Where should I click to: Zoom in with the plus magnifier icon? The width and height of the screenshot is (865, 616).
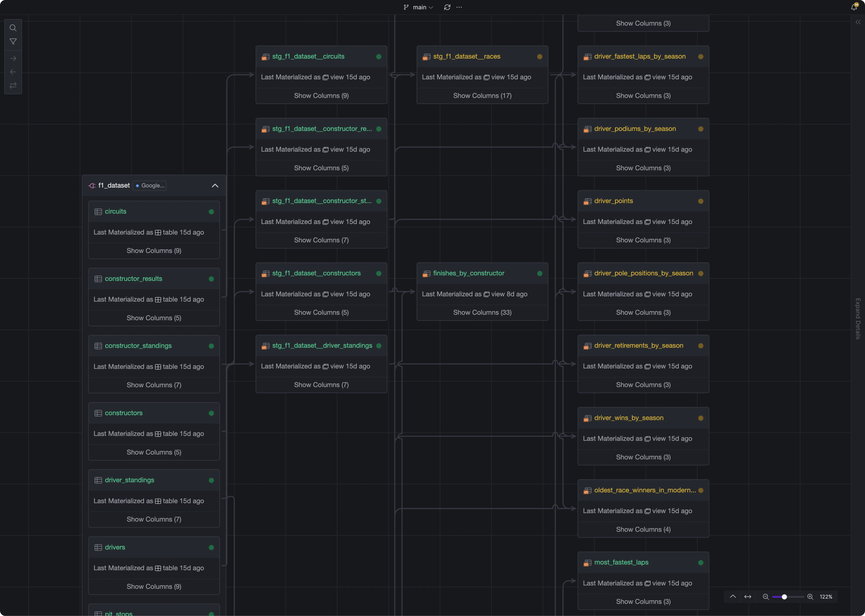point(810,597)
